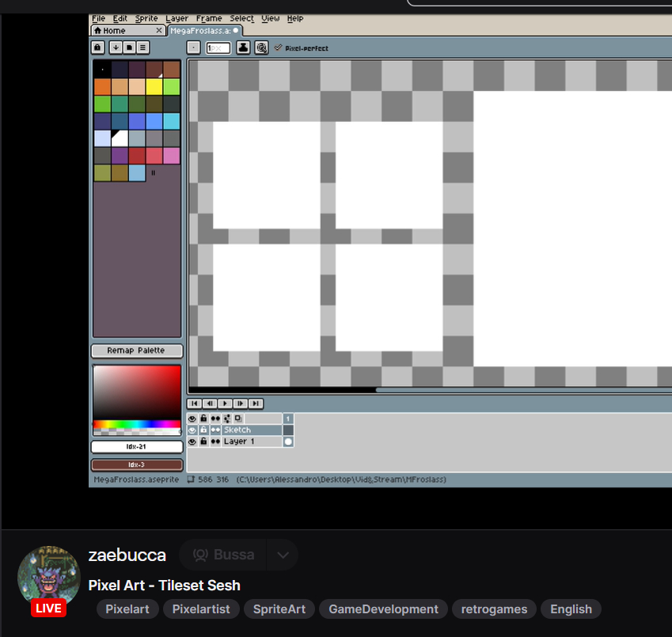672x637 pixels.
Task: Click the Pixelart tag link
Action: pyautogui.click(x=127, y=609)
